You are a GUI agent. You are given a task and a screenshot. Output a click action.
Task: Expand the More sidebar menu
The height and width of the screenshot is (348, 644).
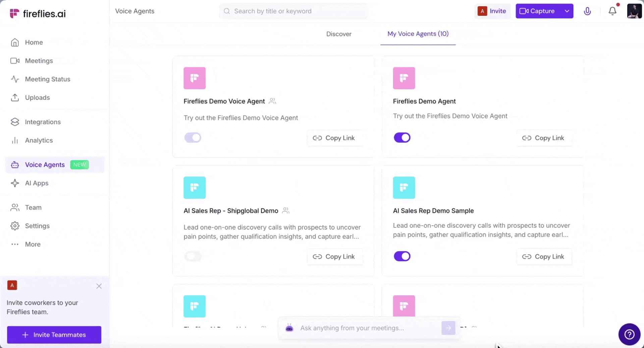tap(33, 244)
